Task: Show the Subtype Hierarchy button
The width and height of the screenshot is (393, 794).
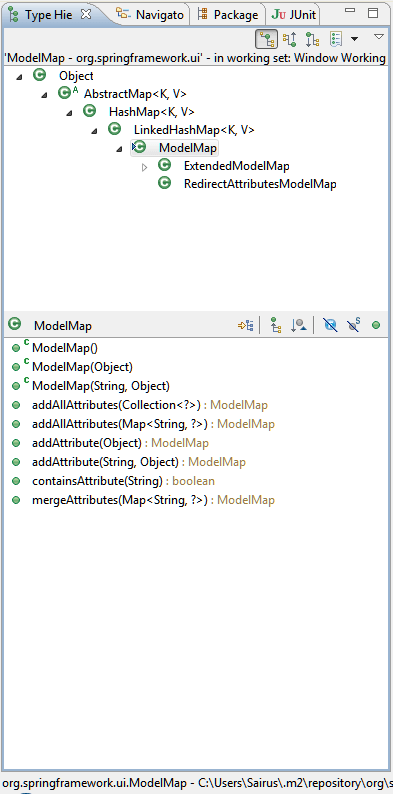Action: [x=313, y=39]
